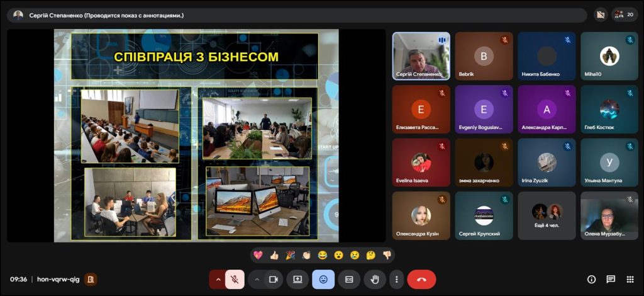Raise hand with the hand icon
Image resolution: width=644 pixels, height=296 pixels.
(x=375, y=280)
